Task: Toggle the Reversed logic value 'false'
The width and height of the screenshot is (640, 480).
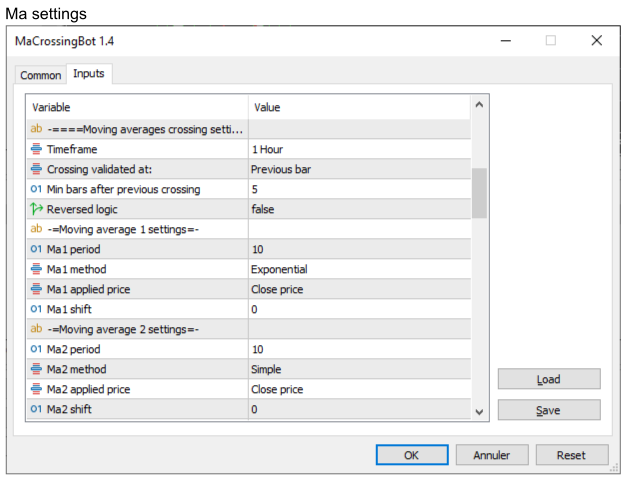Action: [x=359, y=209]
